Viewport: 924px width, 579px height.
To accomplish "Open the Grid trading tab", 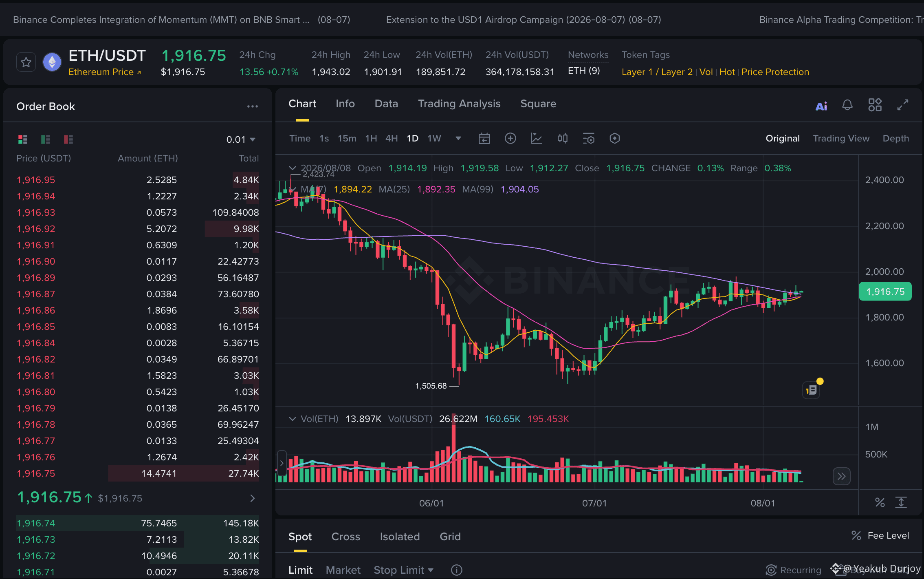I will pyautogui.click(x=450, y=537).
